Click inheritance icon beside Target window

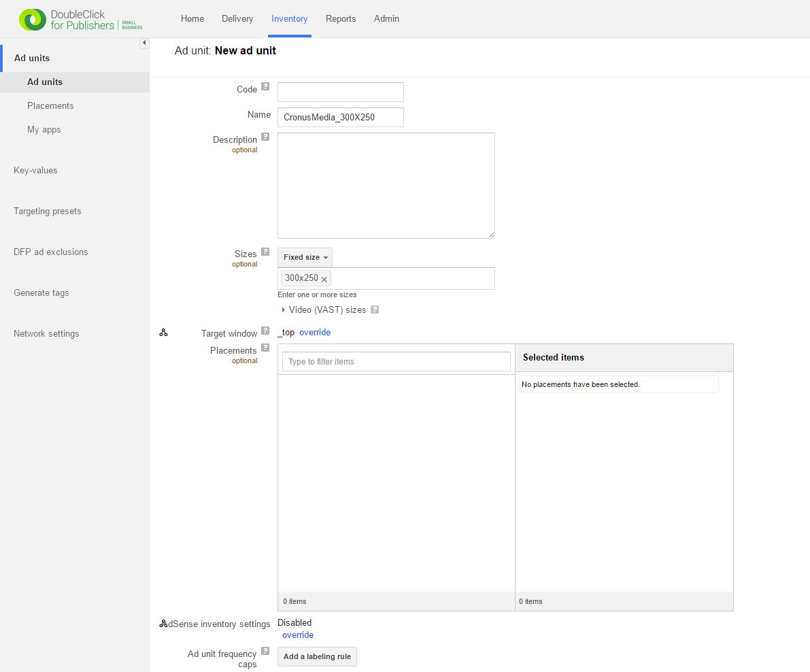coord(163,333)
